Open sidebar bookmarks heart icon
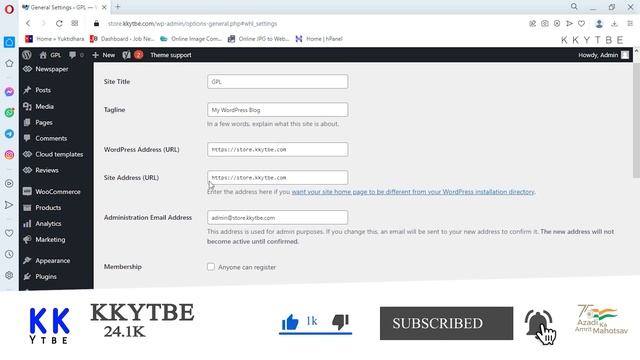 [9, 233]
